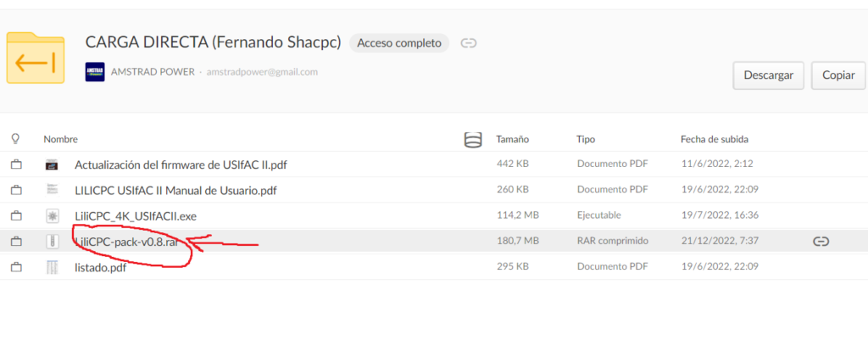Sort files by Tamaño column
Image resolution: width=868 pixels, height=357 pixels.
click(513, 139)
